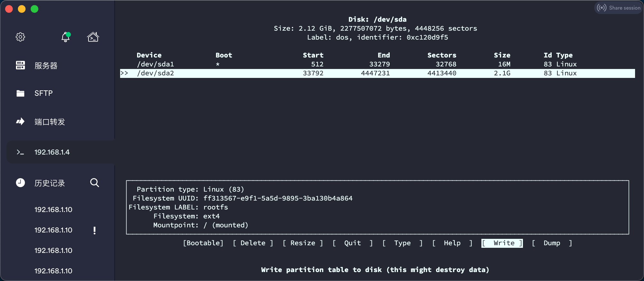Click the history clock icon
Viewport: 644px width, 281px height.
pyautogui.click(x=20, y=183)
